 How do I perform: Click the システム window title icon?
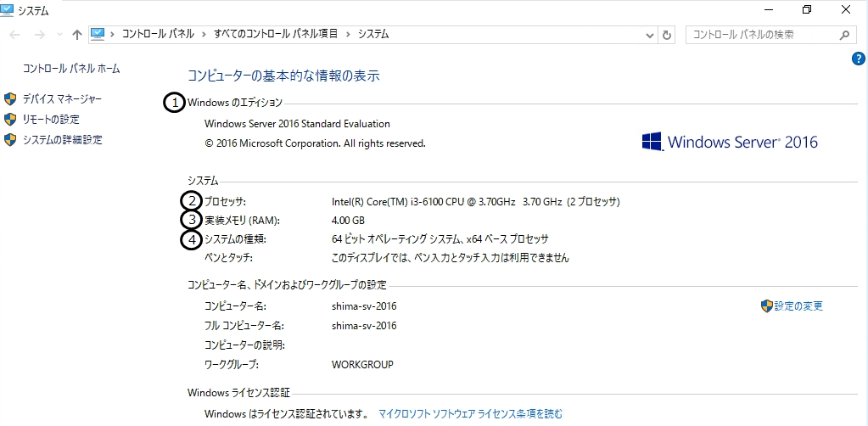[8, 8]
